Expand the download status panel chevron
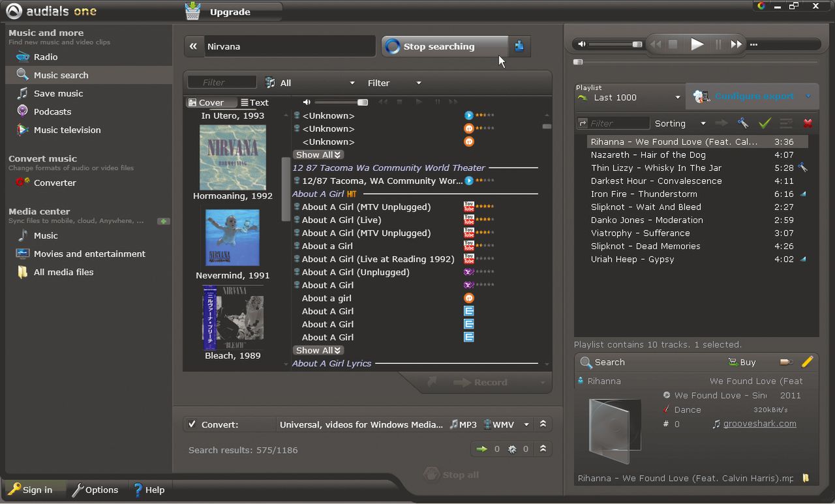The width and height of the screenshot is (835, 504). 543,449
